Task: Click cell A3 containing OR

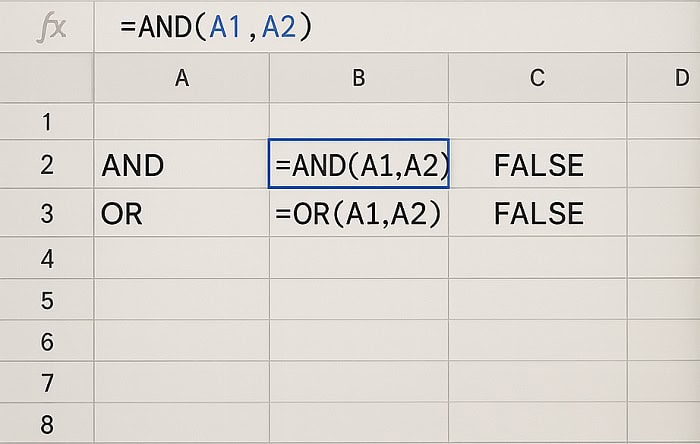Action: pos(181,213)
